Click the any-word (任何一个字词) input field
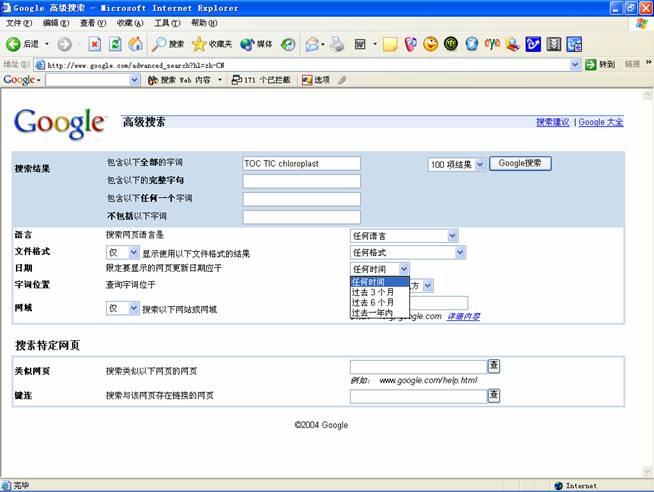This screenshot has width=654, height=492. 301,199
